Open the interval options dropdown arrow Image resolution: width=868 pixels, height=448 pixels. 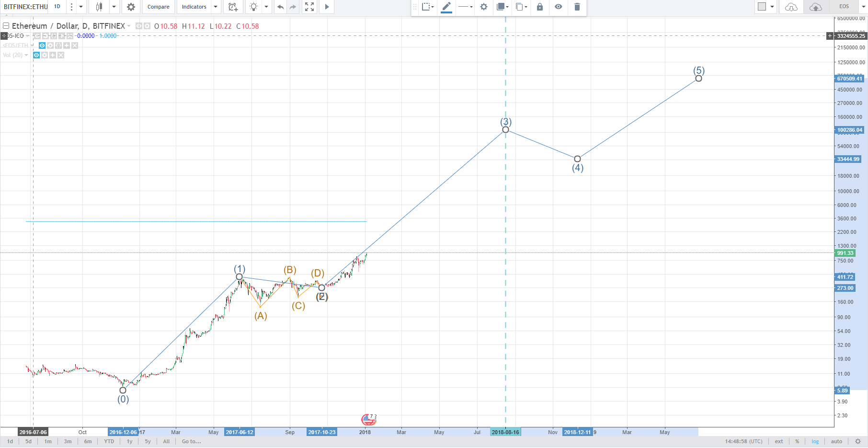coord(80,7)
